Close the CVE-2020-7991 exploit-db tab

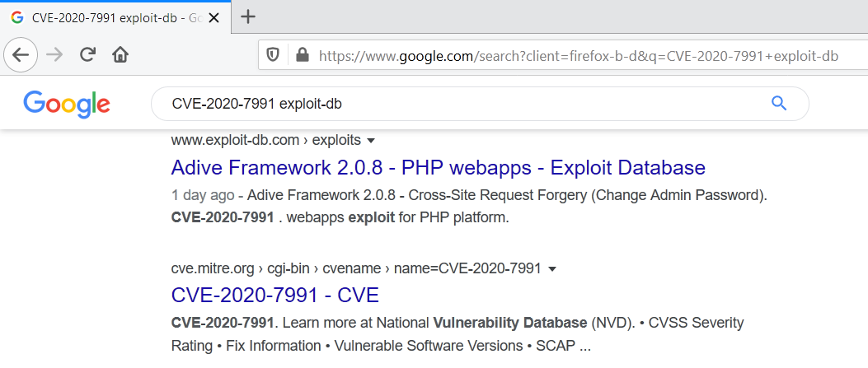point(213,17)
